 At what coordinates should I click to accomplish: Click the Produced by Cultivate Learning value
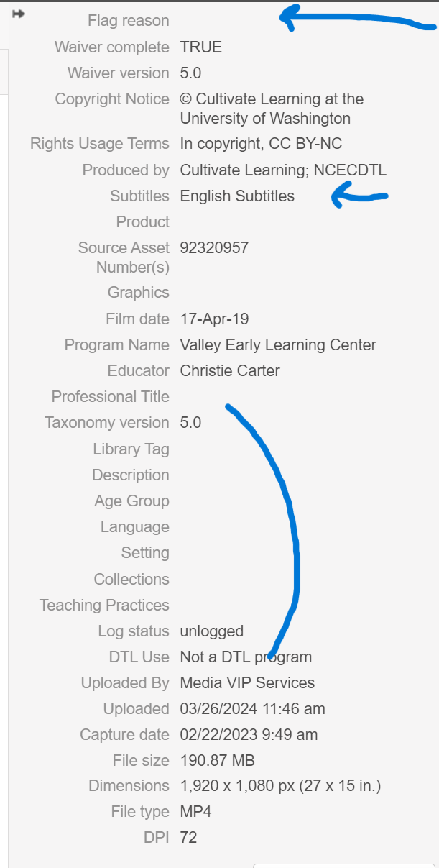pyautogui.click(x=283, y=170)
